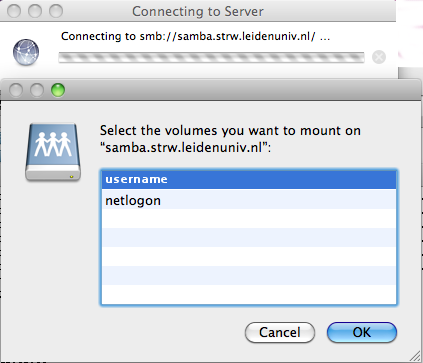Close the volume selection dialog window
Image resolution: width=423 pixels, height=363 pixels.
point(16,90)
